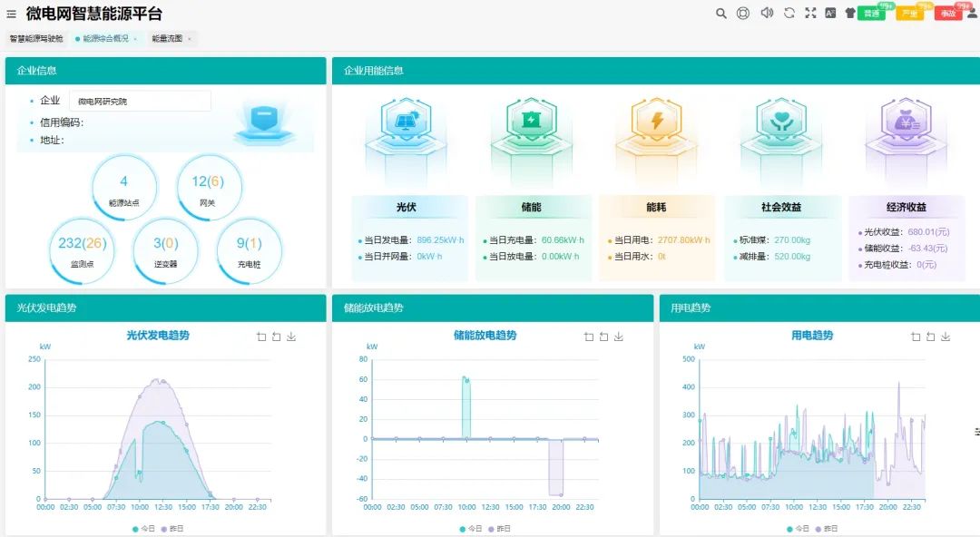Download the 光伏发电趋势 chart as image
The width and height of the screenshot is (980, 537).
pyautogui.click(x=291, y=337)
